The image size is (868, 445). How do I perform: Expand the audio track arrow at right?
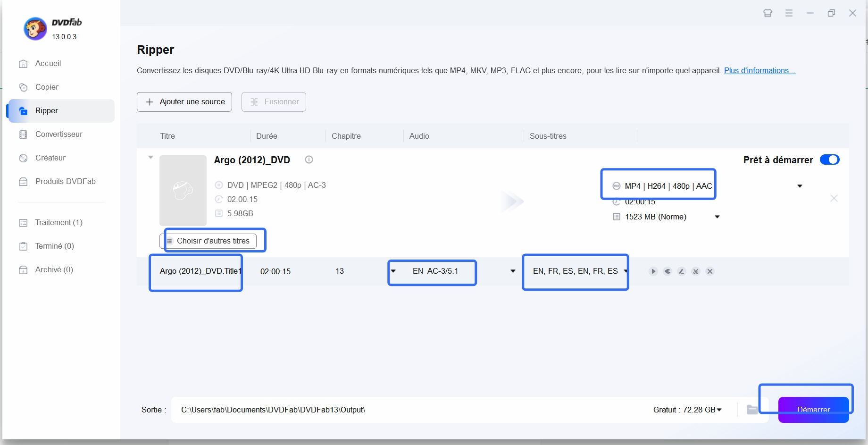[513, 271]
